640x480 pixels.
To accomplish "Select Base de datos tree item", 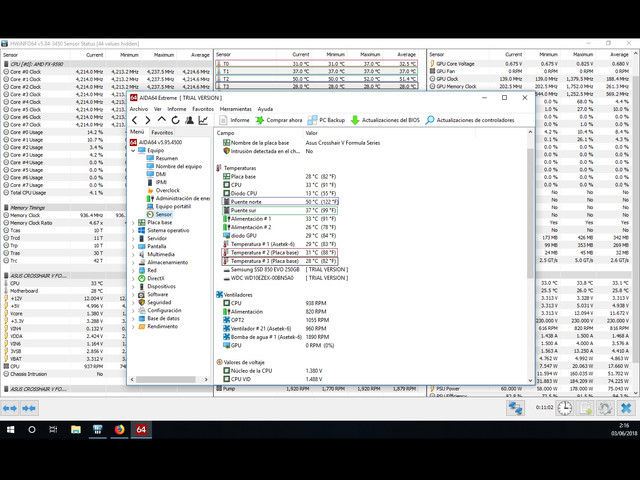I will coord(163,318).
